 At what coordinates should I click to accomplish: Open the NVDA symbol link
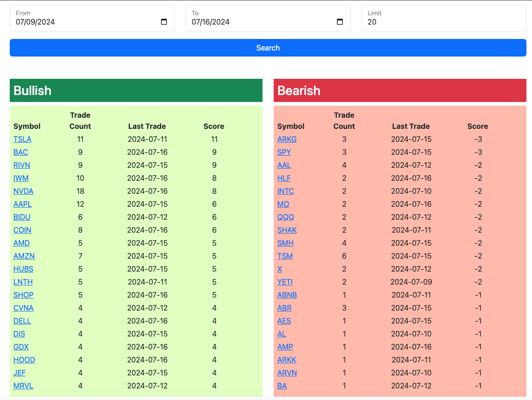24,191
